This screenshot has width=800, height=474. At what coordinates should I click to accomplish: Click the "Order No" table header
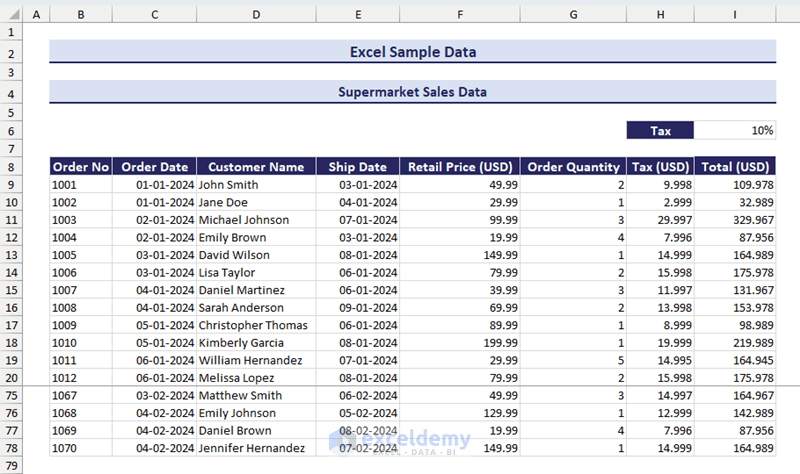point(80,167)
